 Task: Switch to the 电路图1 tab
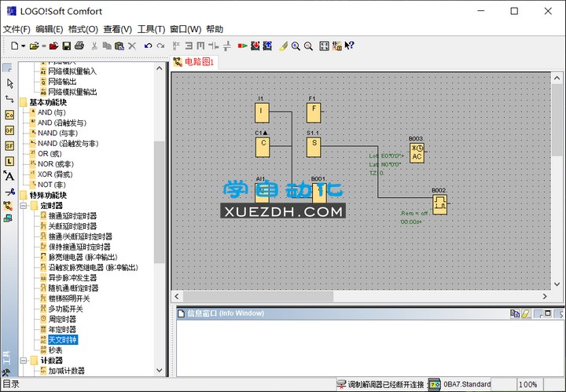[x=194, y=62]
